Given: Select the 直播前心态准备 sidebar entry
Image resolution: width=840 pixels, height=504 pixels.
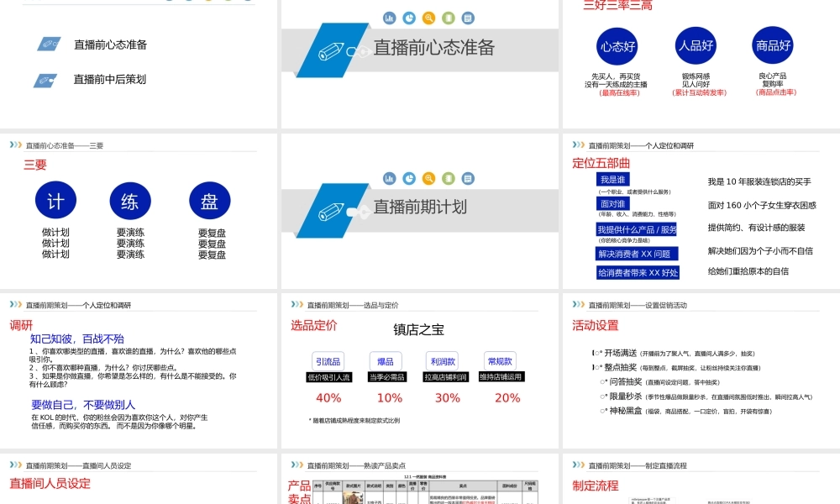Looking at the screenshot, I should coord(109,45).
